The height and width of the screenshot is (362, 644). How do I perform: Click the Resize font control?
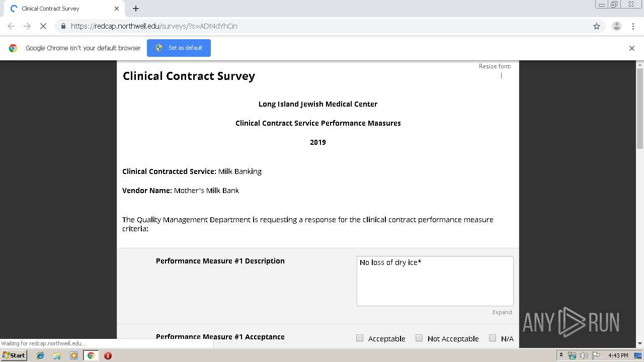495,66
